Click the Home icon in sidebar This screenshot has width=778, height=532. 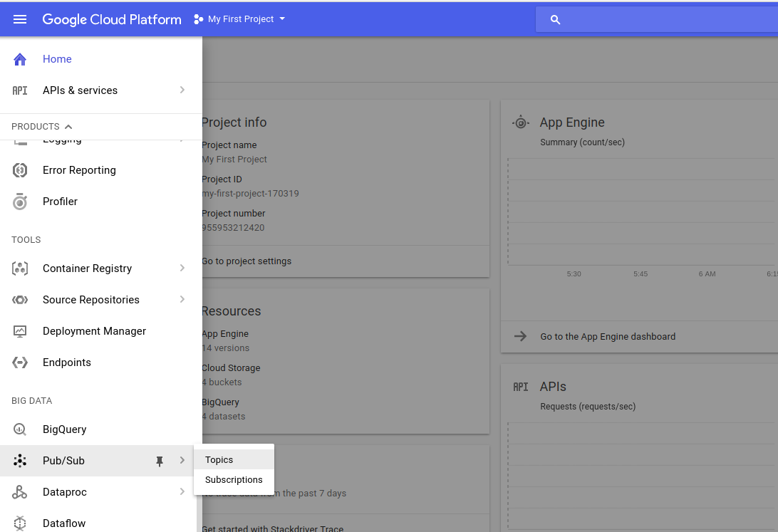pos(20,60)
